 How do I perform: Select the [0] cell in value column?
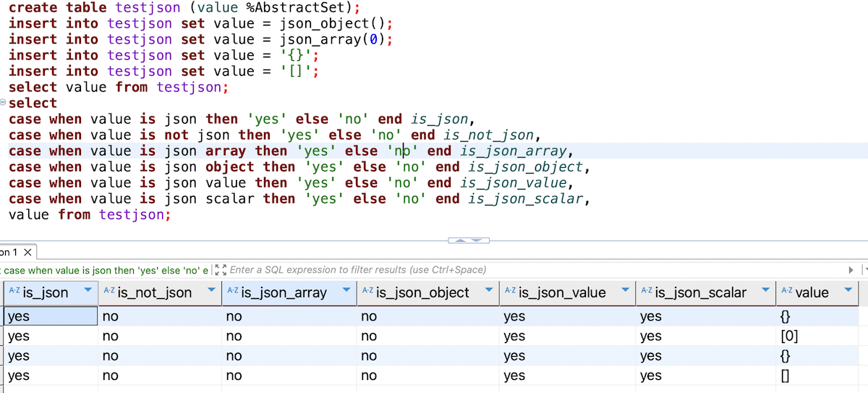click(x=790, y=336)
